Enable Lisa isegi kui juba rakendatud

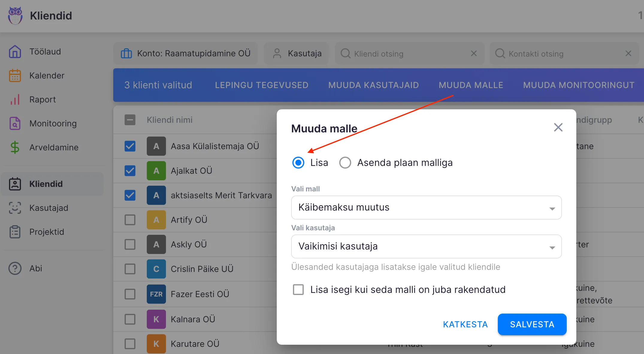298,290
